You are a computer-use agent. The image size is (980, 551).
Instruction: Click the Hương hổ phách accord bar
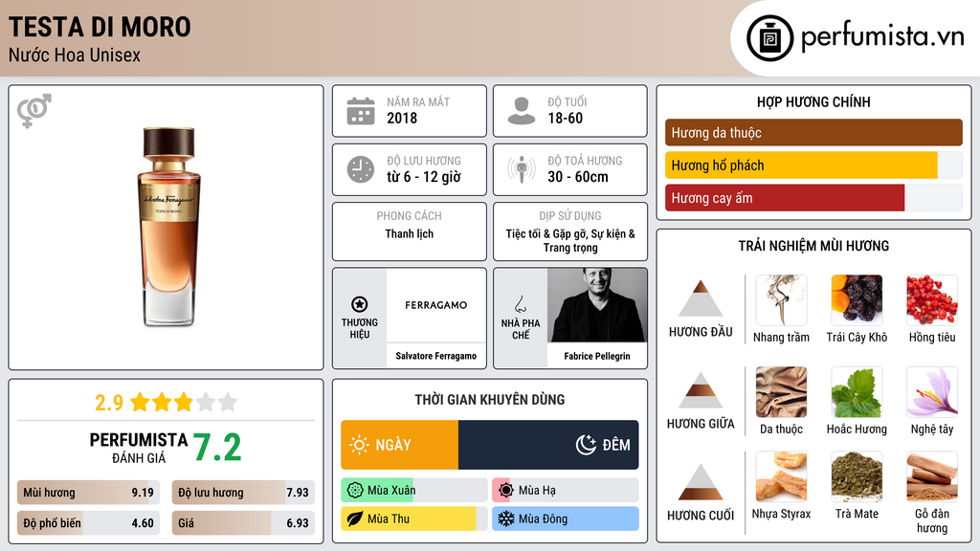point(813,165)
